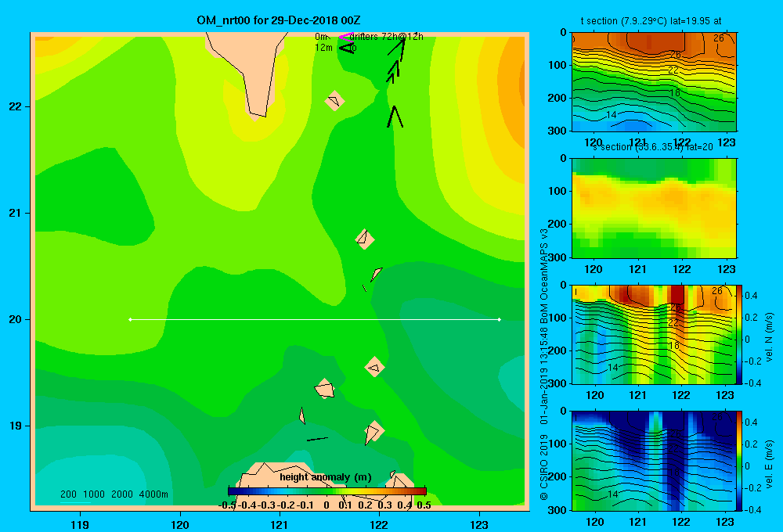Click depth label "300" on salinity section

click(x=557, y=257)
